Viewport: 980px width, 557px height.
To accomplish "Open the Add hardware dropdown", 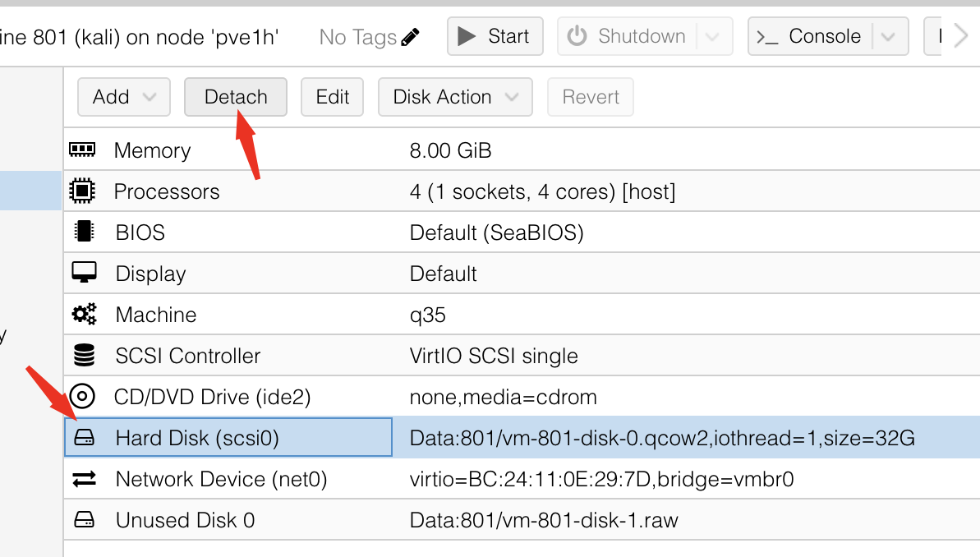I will pos(124,97).
